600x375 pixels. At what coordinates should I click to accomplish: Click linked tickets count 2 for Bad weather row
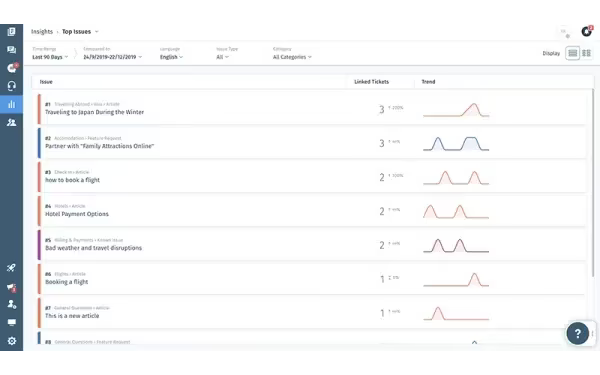click(382, 245)
